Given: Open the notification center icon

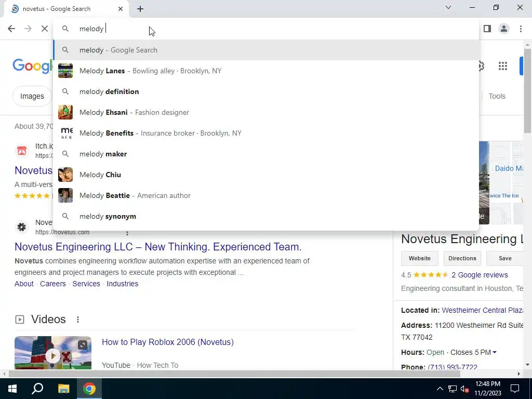Looking at the screenshot, I should 515,389.
